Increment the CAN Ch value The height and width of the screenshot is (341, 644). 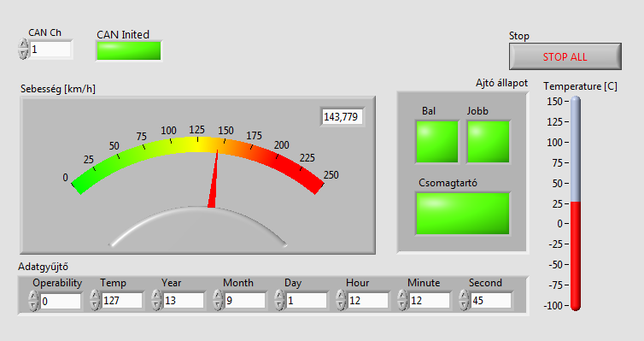23,44
